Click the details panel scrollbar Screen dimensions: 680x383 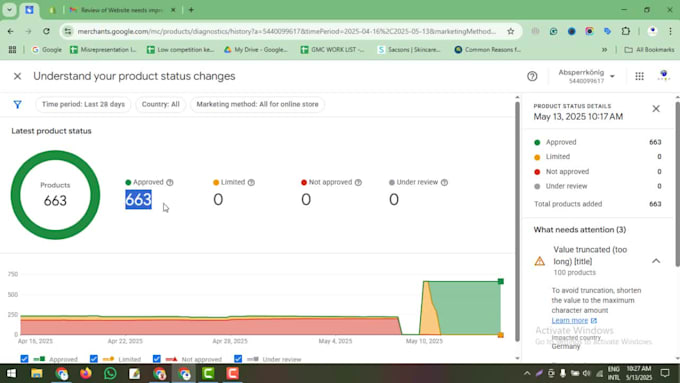[677, 184]
